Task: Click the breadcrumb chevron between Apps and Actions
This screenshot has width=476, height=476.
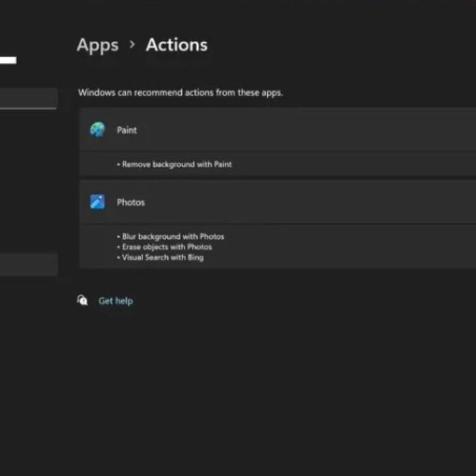Action: [x=132, y=45]
